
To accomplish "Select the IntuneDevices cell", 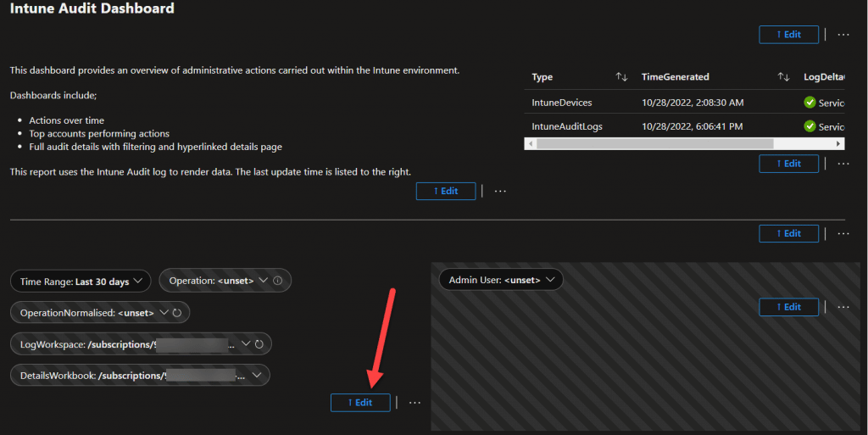I will [562, 103].
